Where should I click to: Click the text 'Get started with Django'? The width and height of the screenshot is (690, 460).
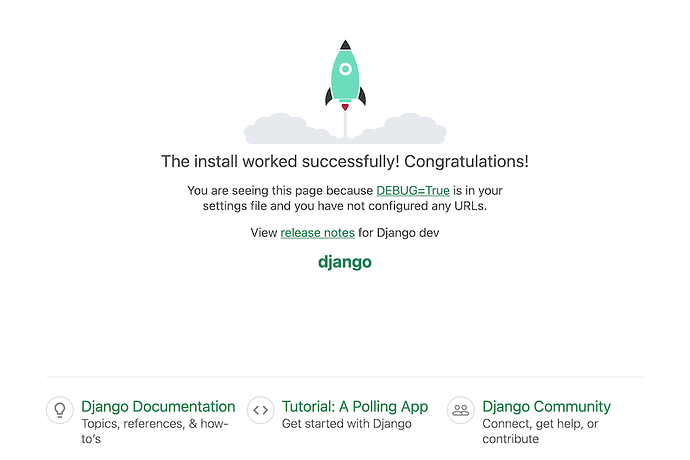[x=347, y=424]
